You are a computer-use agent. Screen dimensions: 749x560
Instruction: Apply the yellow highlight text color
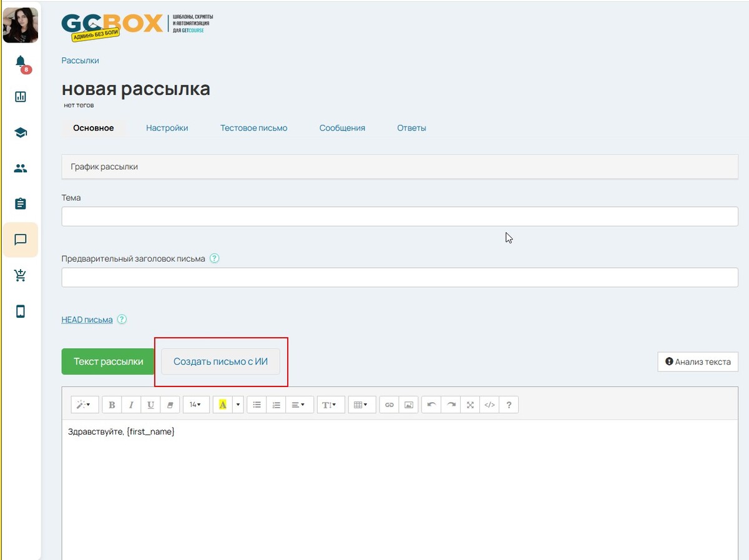point(223,405)
